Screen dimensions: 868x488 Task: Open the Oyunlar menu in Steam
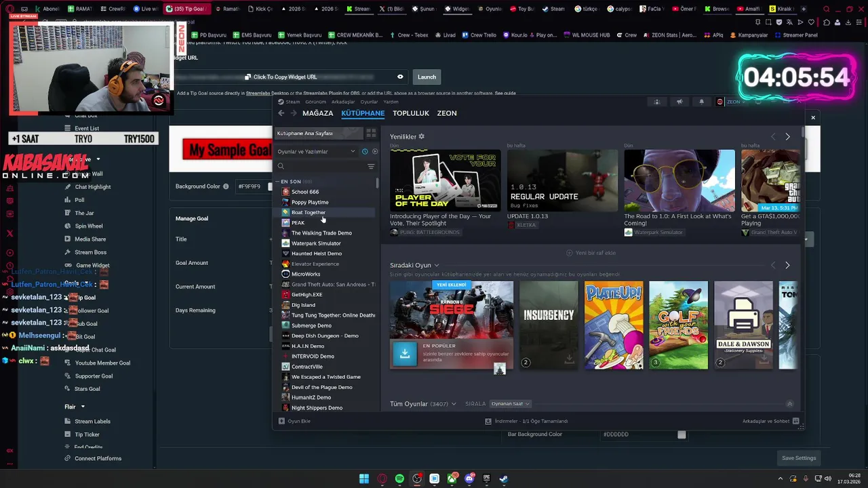point(369,102)
